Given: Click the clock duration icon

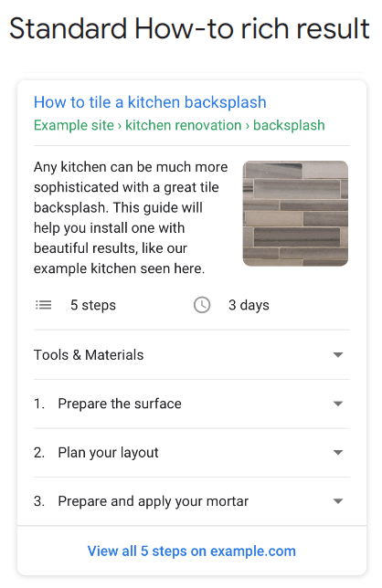Looking at the screenshot, I should 202,305.
